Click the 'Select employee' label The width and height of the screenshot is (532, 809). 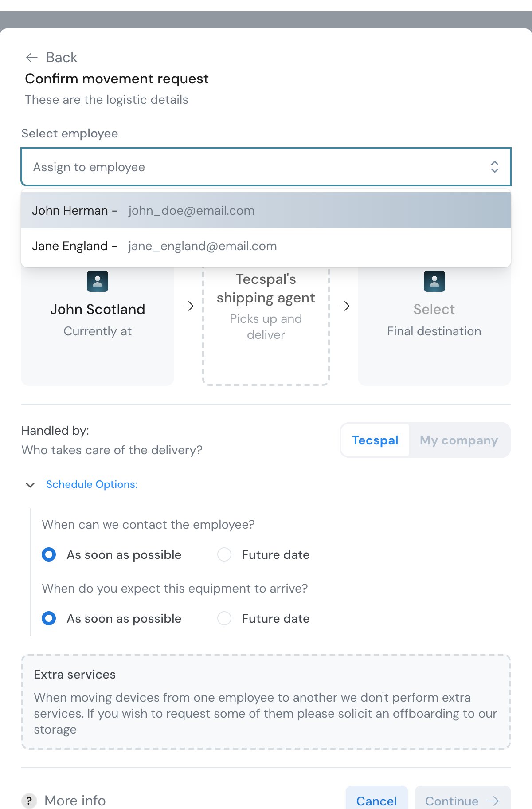point(70,134)
